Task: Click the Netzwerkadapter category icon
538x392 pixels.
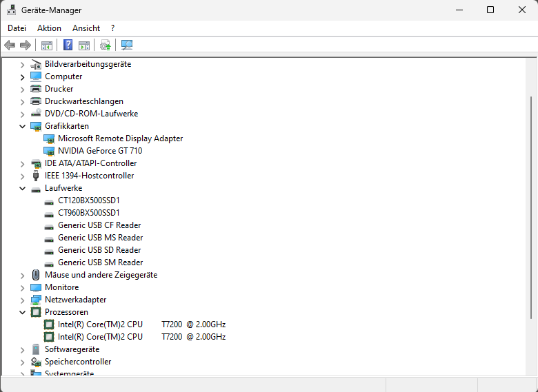Action: point(36,300)
